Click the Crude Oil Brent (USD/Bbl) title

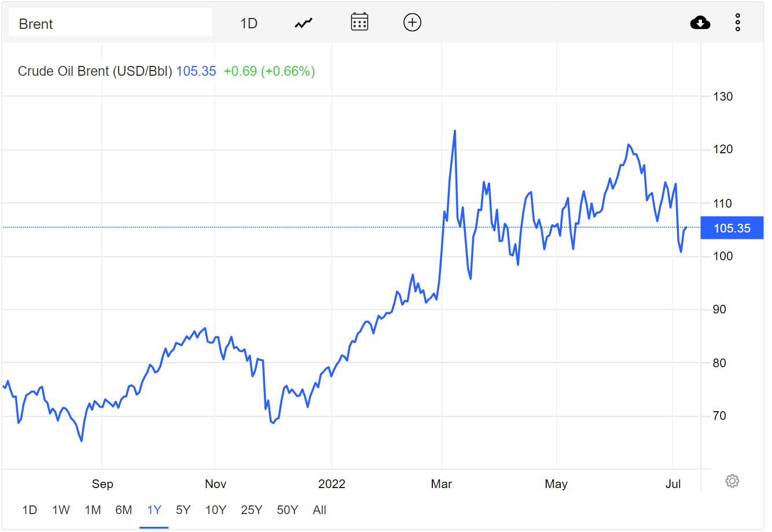coord(95,71)
